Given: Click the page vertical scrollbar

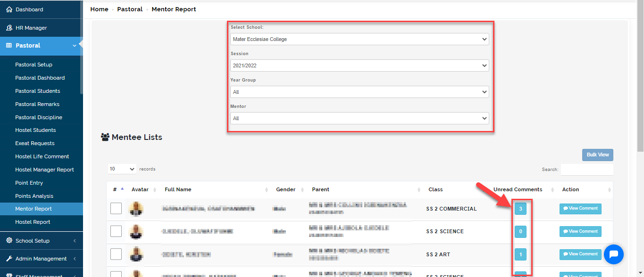Looking at the screenshot, I should [640, 75].
